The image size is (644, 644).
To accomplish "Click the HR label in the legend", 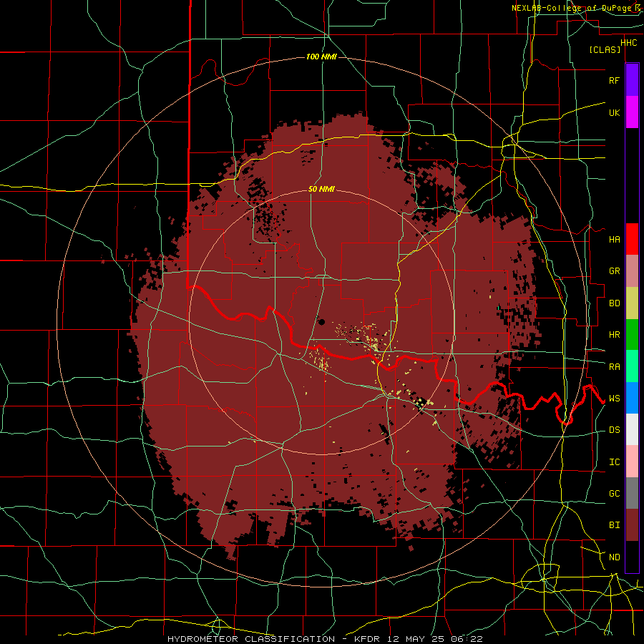I will tap(614, 335).
